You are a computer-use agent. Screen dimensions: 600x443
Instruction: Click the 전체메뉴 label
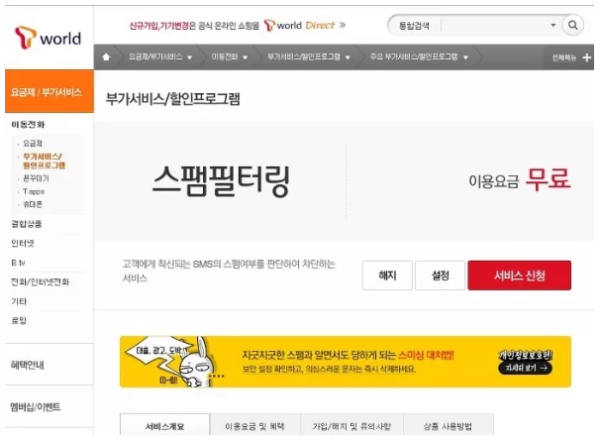564,57
